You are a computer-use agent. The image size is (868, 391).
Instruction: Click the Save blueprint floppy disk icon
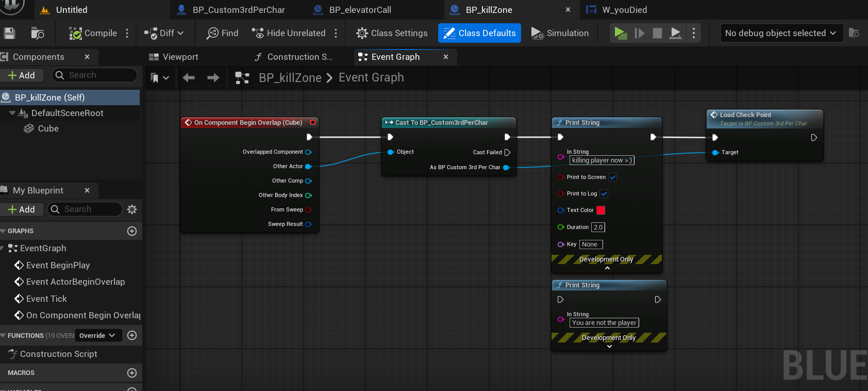[x=9, y=34]
